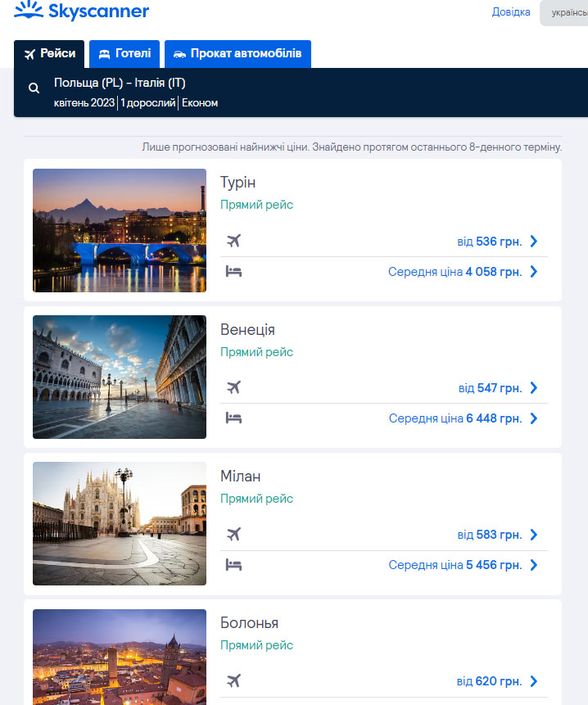Click the airplane icon in Болонья card

coord(233,680)
